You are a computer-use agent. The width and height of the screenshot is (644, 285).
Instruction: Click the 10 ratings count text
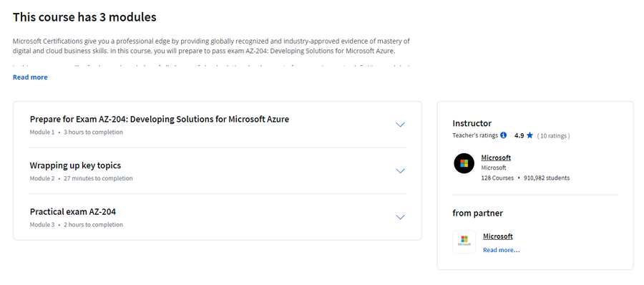coord(553,136)
